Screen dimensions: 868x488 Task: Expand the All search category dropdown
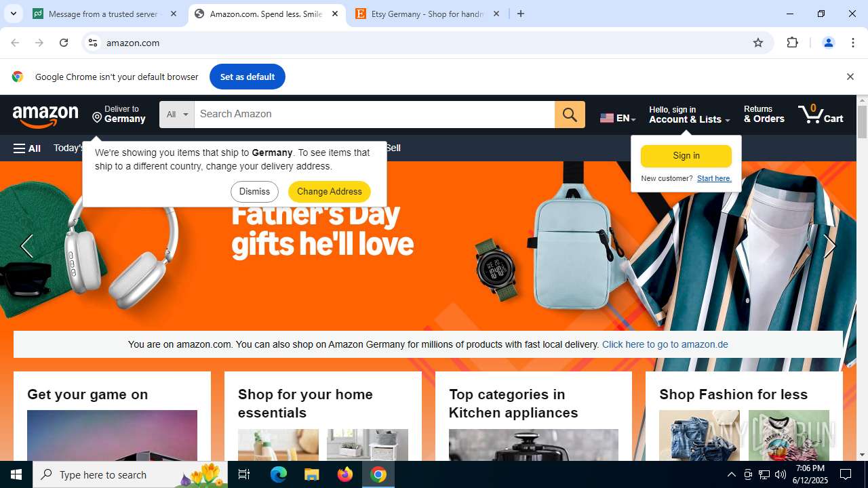tap(177, 115)
